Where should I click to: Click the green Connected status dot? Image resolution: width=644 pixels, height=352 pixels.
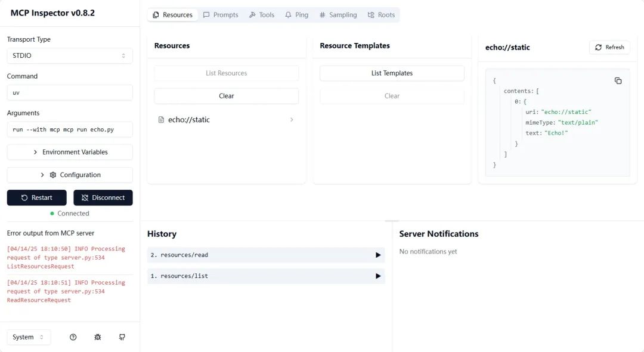[x=52, y=214]
